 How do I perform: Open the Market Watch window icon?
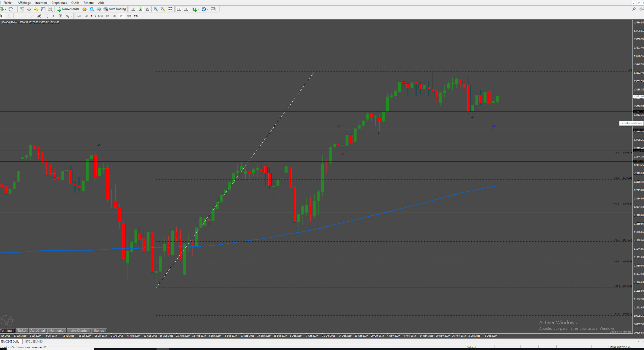pos(22,9)
